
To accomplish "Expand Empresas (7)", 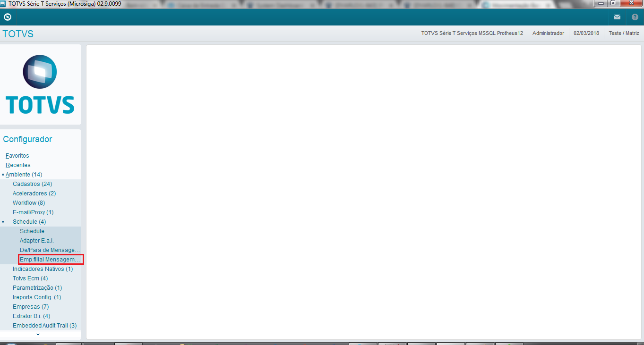I will (31, 307).
